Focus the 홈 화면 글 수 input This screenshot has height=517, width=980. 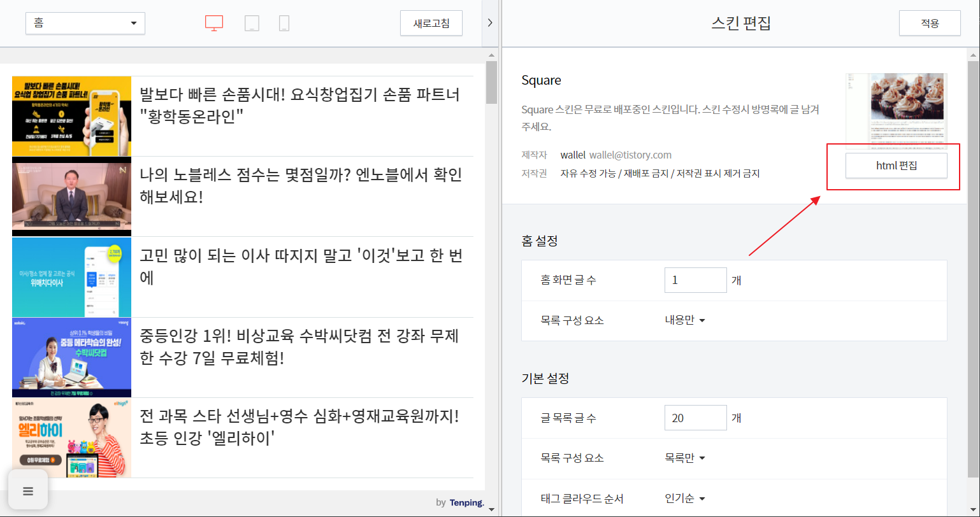695,280
